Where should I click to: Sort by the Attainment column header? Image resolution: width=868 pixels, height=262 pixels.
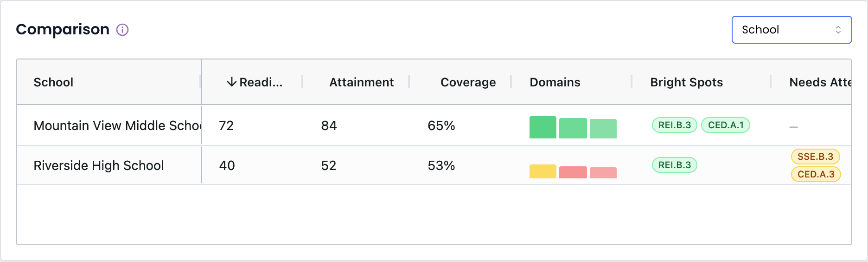pyautogui.click(x=361, y=82)
